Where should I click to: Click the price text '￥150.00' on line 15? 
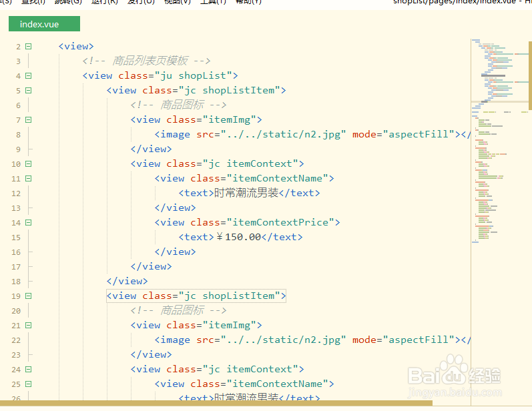click(238, 237)
